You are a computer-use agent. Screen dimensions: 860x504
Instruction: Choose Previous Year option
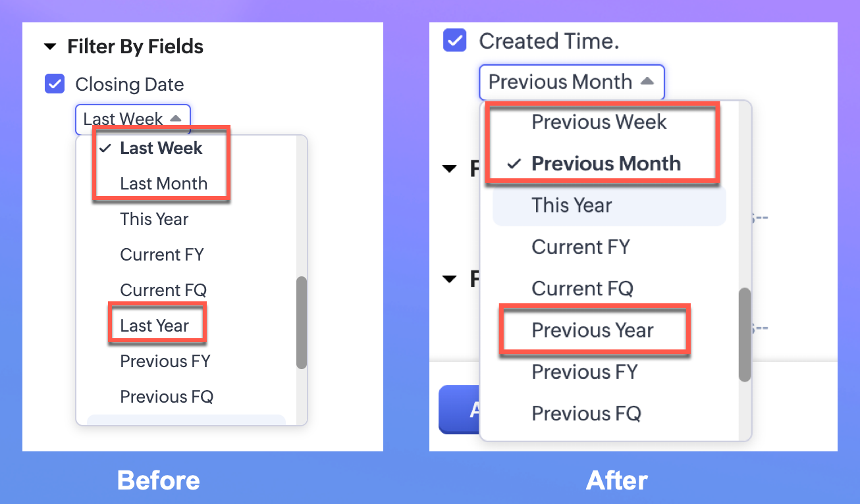click(592, 330)
